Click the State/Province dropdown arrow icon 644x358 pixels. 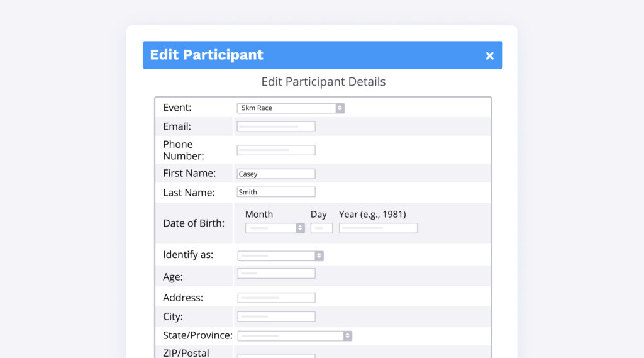347,336
